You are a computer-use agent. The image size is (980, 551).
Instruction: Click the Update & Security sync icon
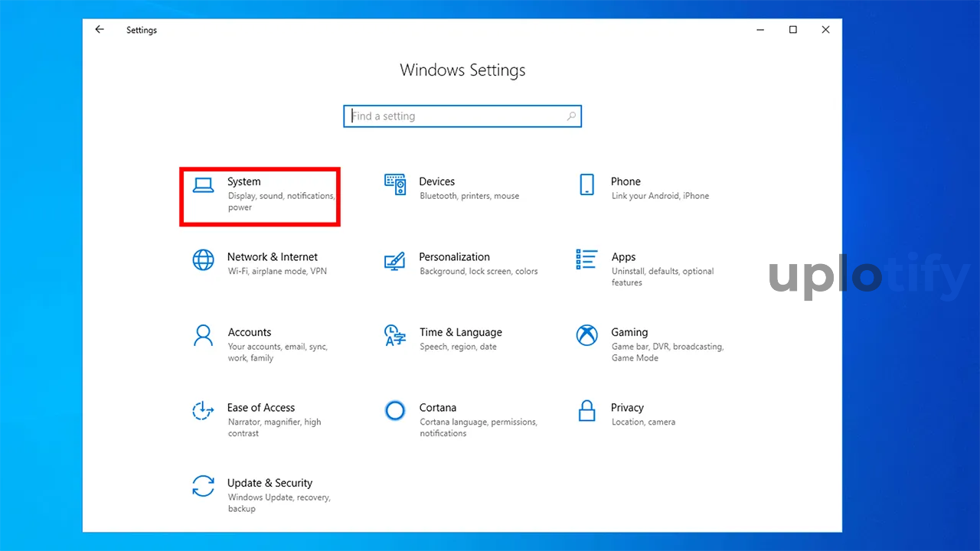[203, 486]
